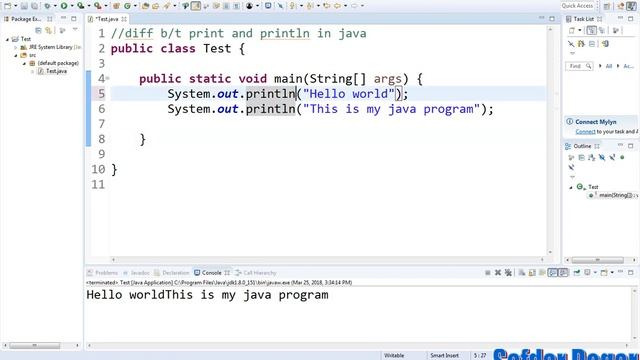Toggle Show Console on Standard Error Changes
Viewport: 640px width, 360px height.
point(563,273)
